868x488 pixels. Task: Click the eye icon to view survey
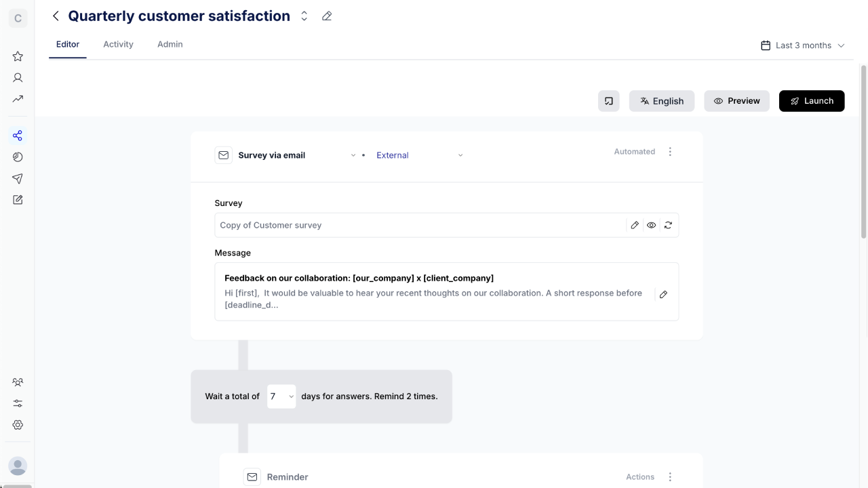point(651,225)
